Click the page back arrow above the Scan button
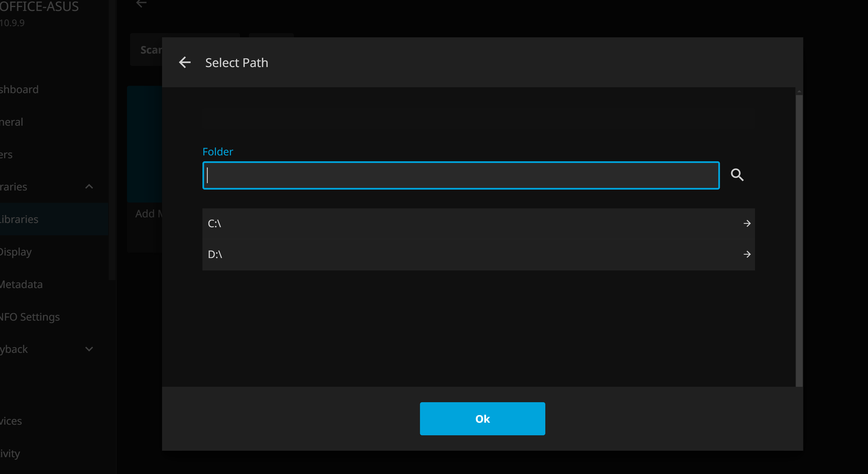Viewport: 868px width, 474px height. tap(141, 4)
